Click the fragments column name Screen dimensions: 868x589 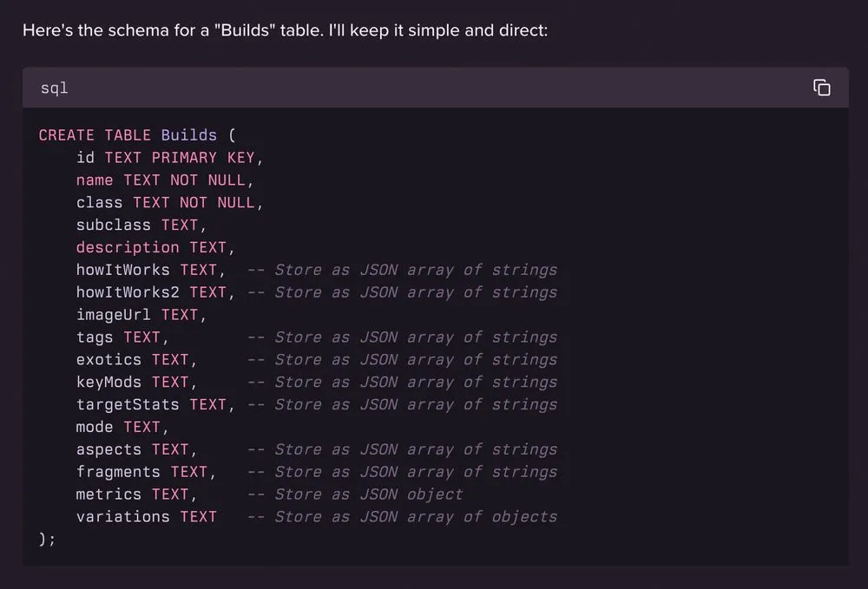pos(118,472)
